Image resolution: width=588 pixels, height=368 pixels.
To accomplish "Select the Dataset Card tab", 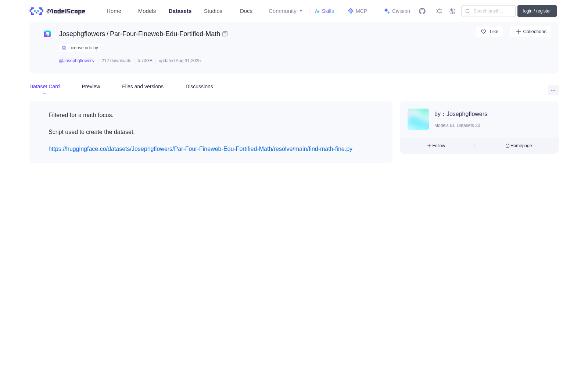I will [44, 86].
